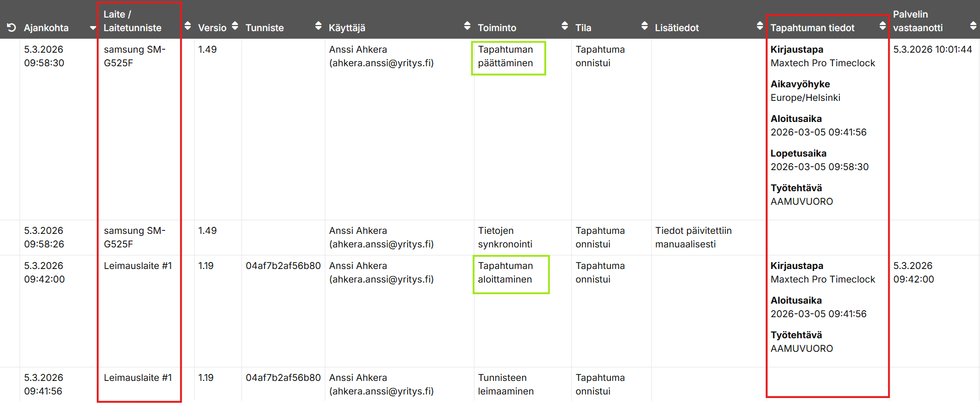Click the Tunnisteen leimaaminen cell
980x403 pixels.
506,384
